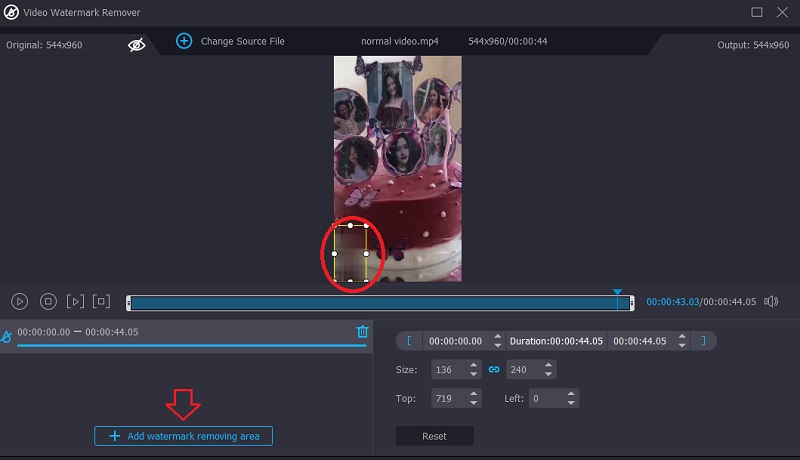Delete the watermark segment with trash icon
This screenshot has width=800, height=460.
[362, 332]
